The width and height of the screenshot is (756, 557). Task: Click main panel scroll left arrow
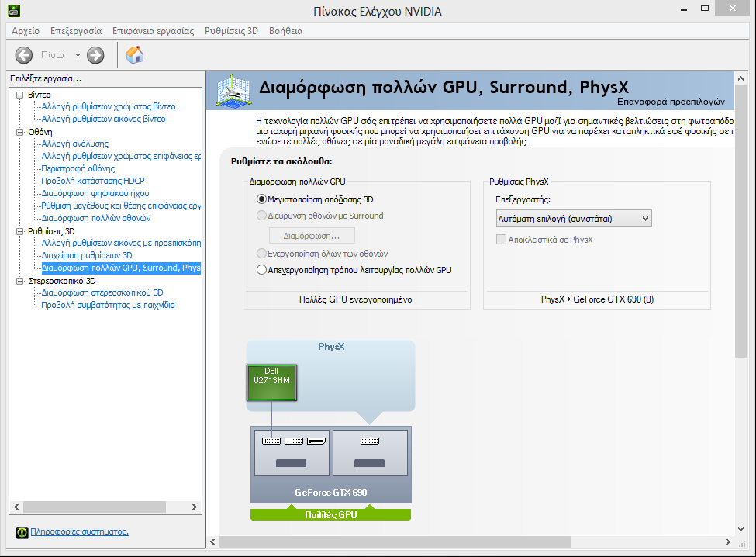(x=212, y=542)
